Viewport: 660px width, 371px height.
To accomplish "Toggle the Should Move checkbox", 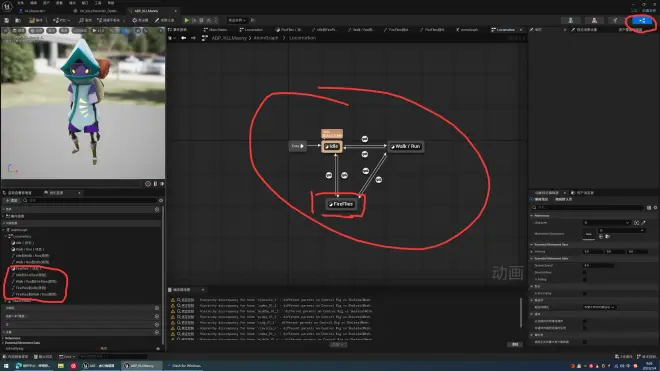I will click(585, 272).
